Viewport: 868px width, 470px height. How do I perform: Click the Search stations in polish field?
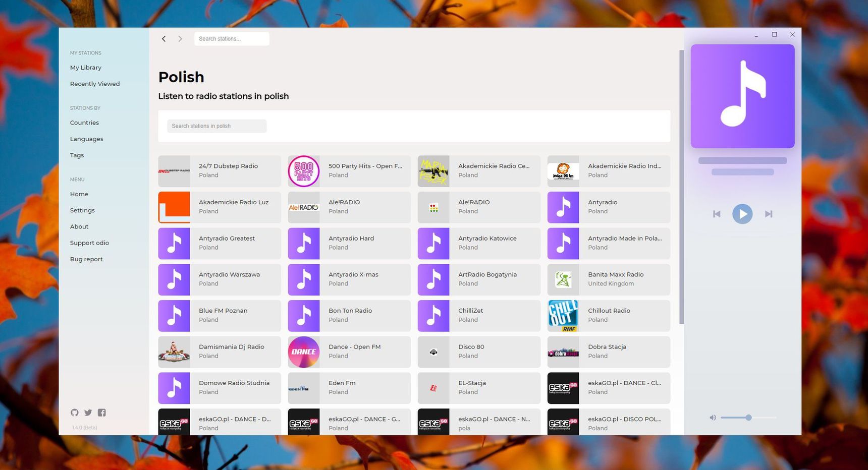click(x=217, y=126)
